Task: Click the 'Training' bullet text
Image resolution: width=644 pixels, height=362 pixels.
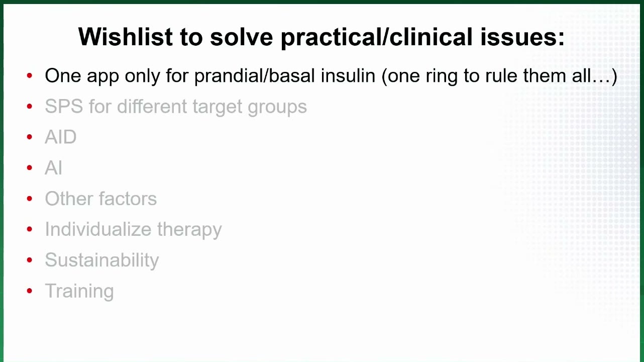Action: click(79, 291)
